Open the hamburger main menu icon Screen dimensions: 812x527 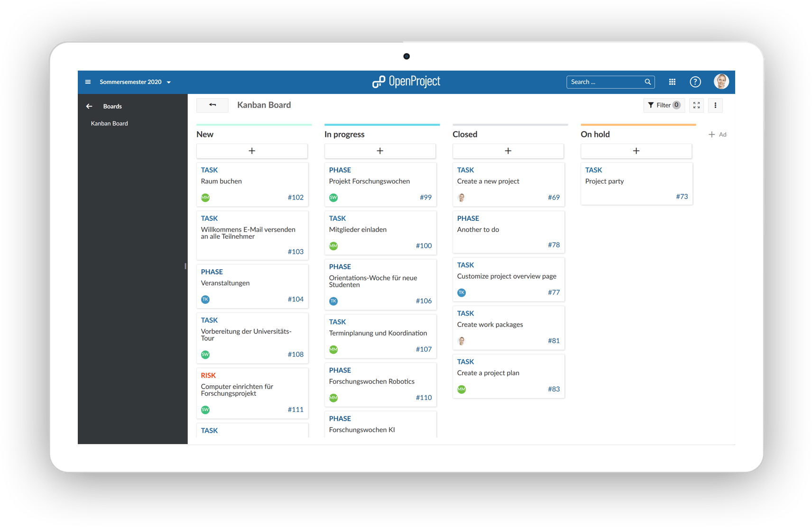click(x=88, y=82)
